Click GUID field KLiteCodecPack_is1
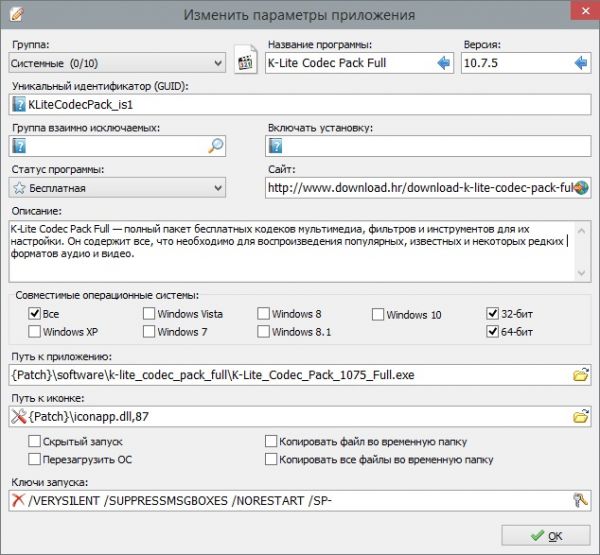The height and width of the screenshot is (555, 600). [x=300, y=104]
